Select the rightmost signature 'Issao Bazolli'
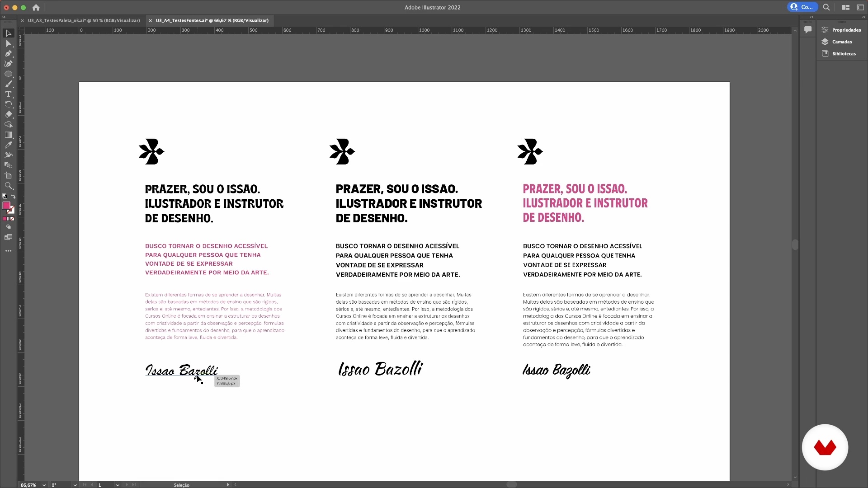The height and width of the screenshot is (488, 868). point(557,370)
